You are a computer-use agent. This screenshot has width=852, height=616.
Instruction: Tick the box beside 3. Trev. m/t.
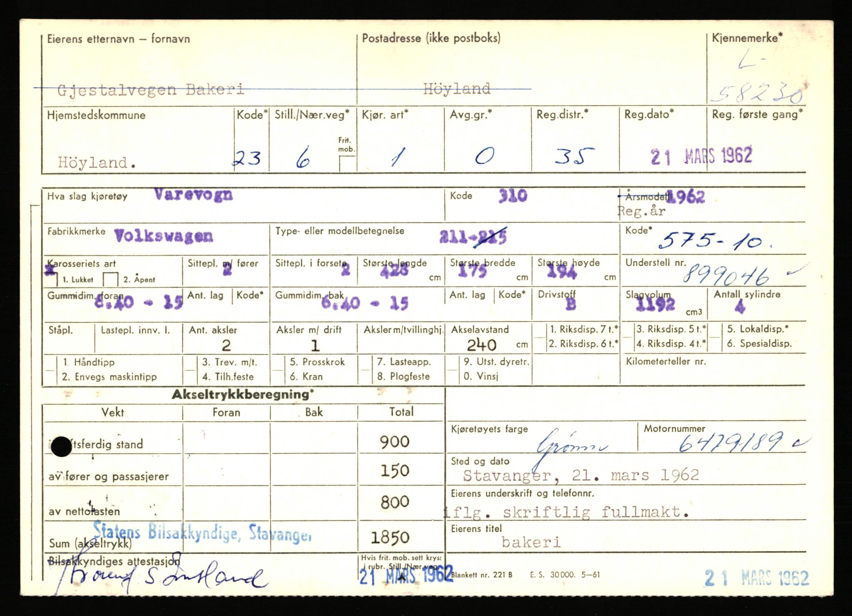(x=191, y=369)
